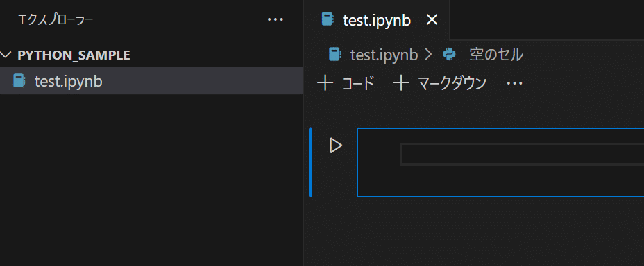Click breadcrumb chevron after test.ipynb
644x266 pixels.
pos(429,55)
